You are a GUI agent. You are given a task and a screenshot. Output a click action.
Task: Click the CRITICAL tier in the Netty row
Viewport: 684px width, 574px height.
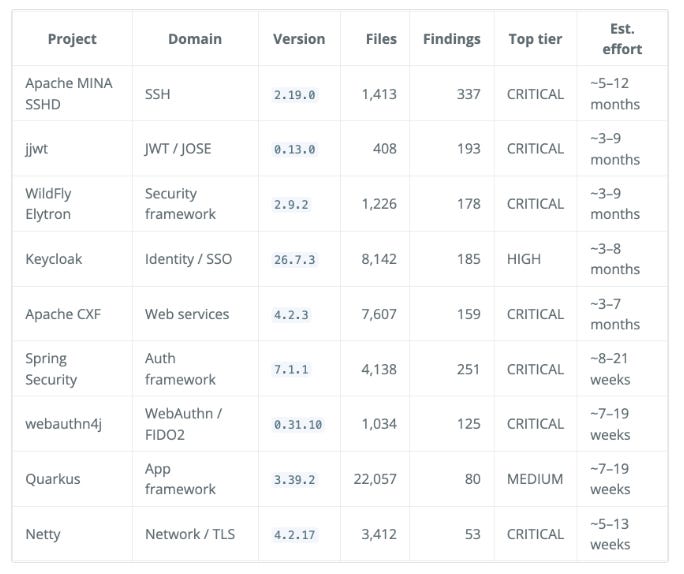tap(535, 534)
